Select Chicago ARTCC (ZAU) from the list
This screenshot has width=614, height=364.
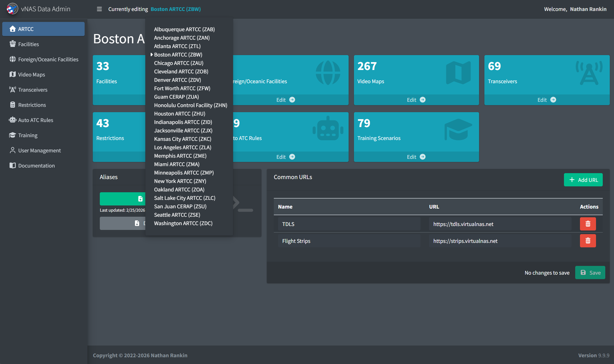point(179,63)
